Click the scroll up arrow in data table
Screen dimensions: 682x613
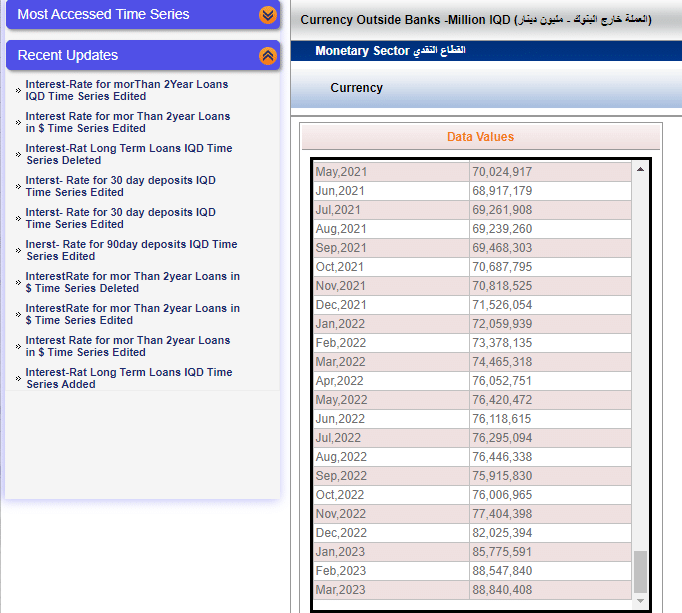click(640, 170)
